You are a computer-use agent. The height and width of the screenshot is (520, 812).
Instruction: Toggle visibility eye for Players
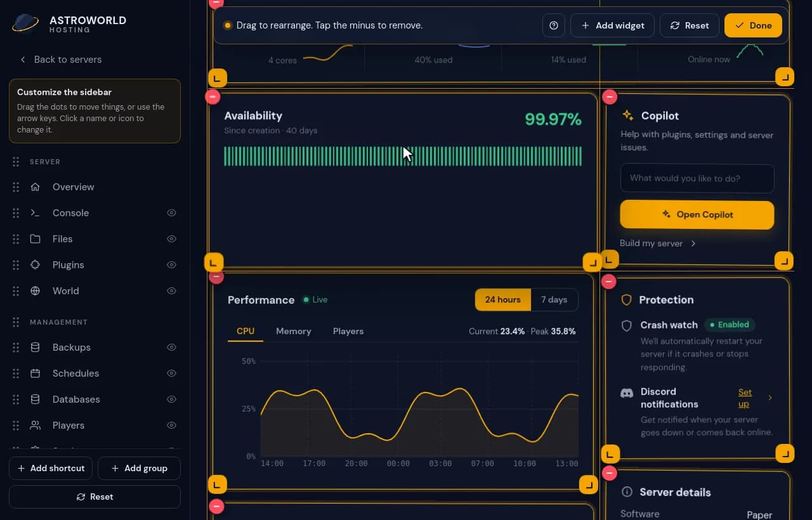pos(171,426)
